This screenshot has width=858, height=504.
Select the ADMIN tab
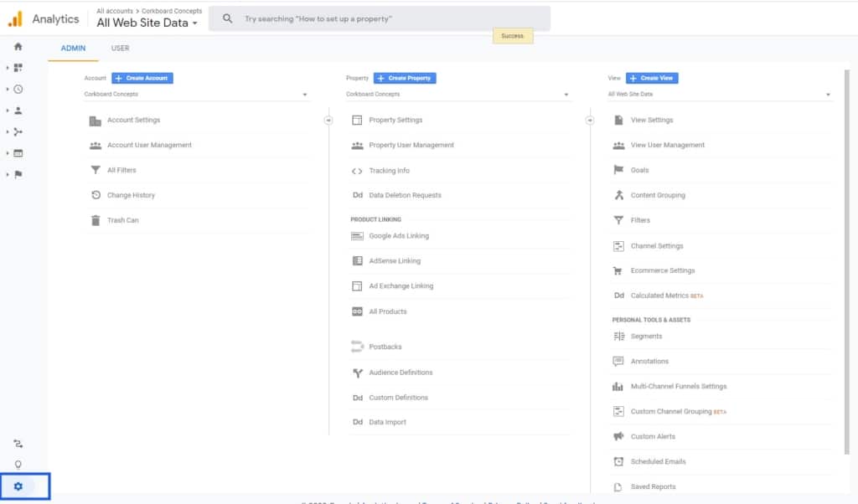pyautogui.click(x=73, y=49)
